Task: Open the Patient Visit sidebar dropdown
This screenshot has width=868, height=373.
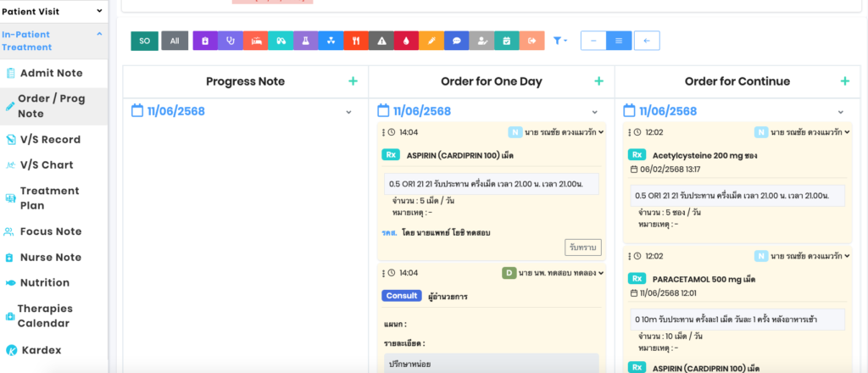Action: [99, 11]
